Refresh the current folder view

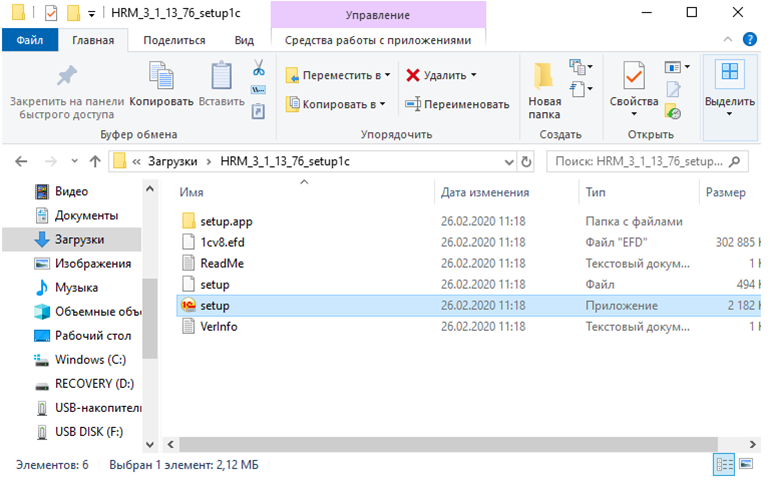527,161
